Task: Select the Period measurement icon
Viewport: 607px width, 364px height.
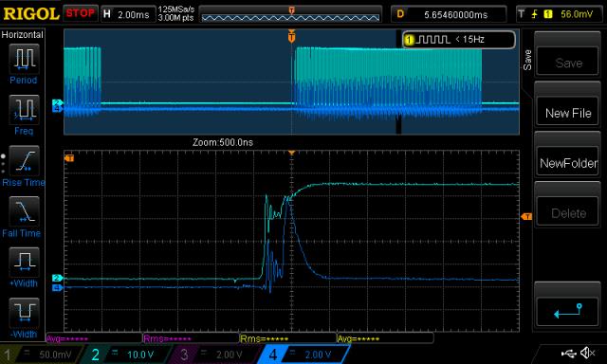Action: click(24, 59)
